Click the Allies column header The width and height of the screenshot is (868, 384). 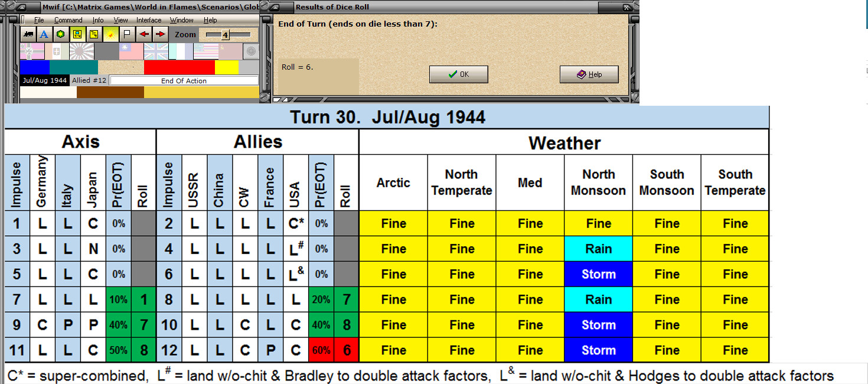[x=258, y=142]
